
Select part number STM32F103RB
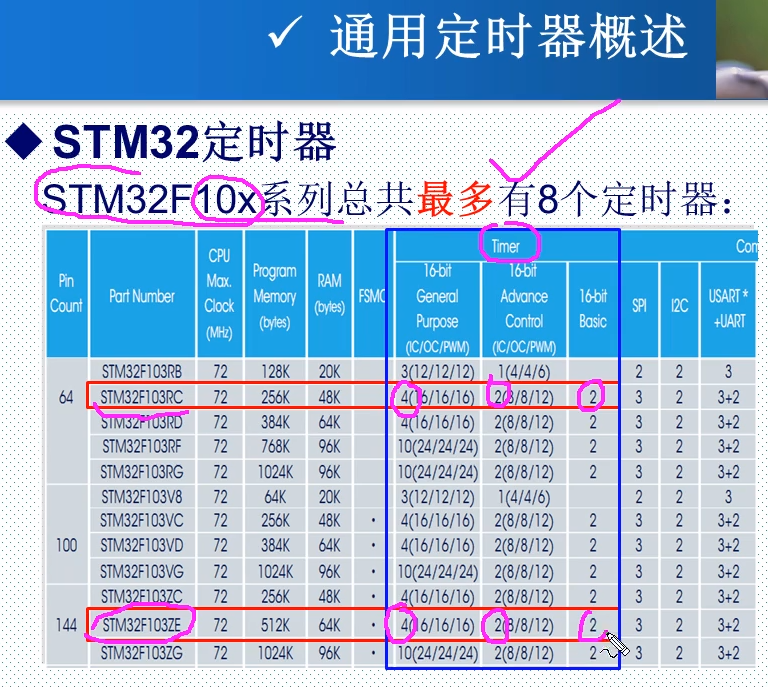(142, 372)
